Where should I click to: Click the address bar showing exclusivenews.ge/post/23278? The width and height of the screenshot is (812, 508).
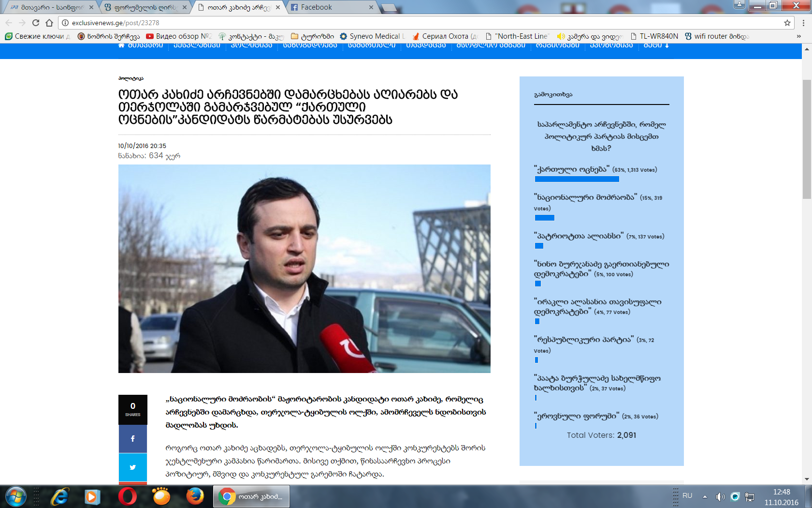425,23
